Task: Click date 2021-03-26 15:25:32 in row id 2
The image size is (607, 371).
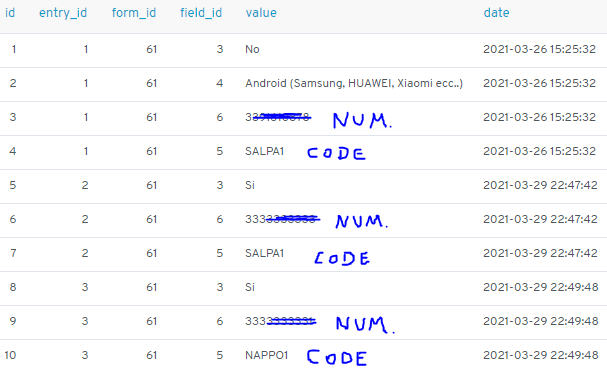Action: [539, 83]
